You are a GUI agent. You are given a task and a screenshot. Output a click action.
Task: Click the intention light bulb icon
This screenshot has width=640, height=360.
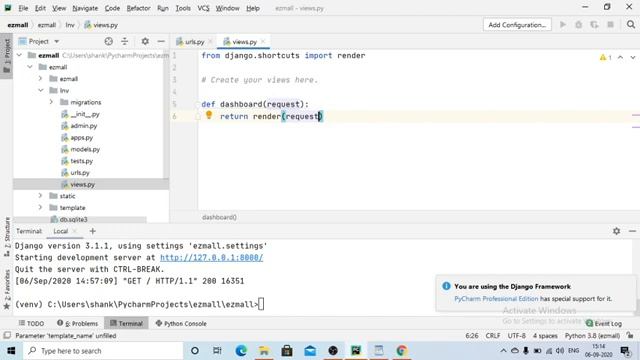pos(209,115)
